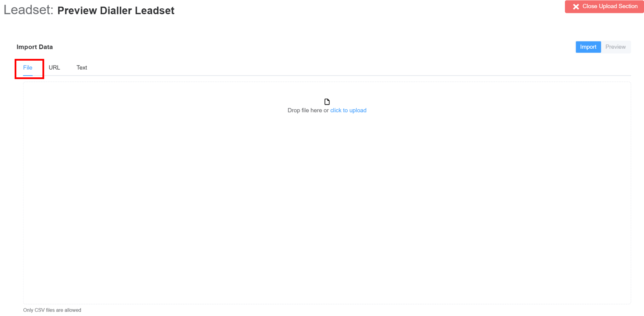Click the "Leadset:" label in the header

29,10
